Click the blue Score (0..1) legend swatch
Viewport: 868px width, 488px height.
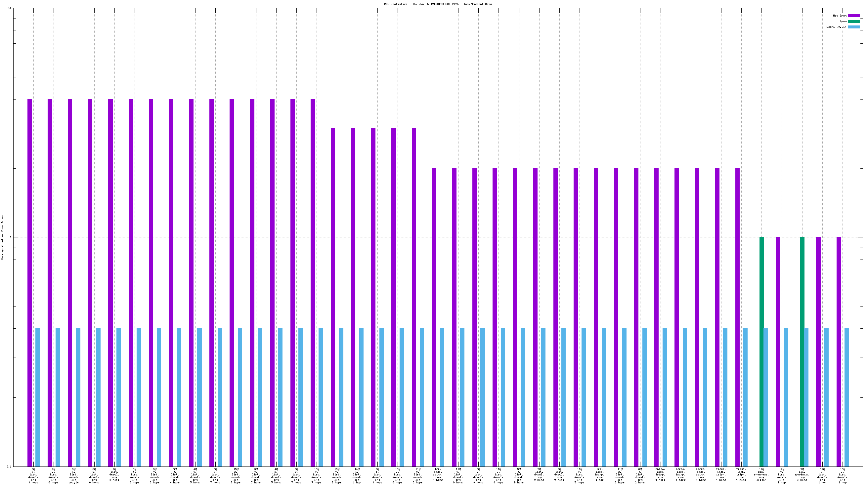click(853, 27)
